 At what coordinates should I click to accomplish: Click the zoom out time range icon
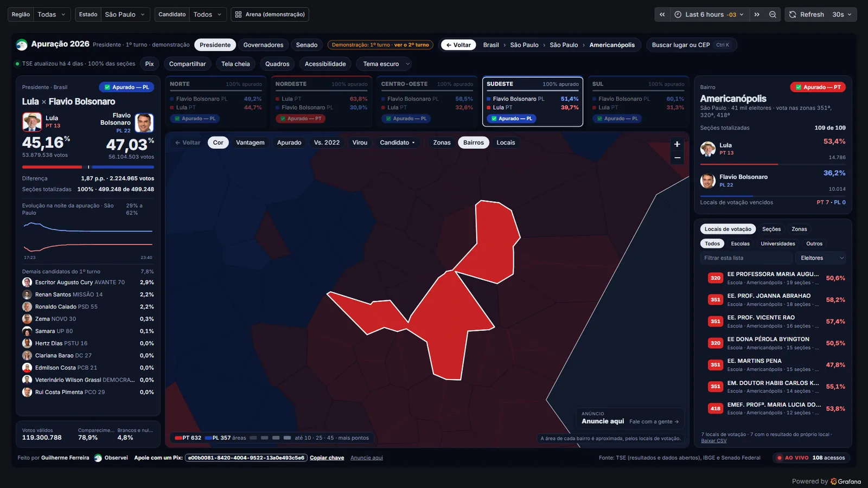773,15
